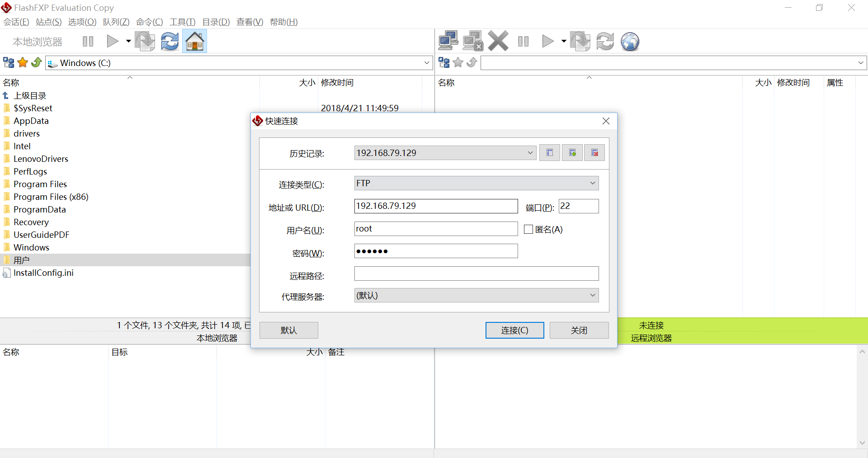Sort remote list by 属性 column
868x458 pixels.
tap(835, 82)
